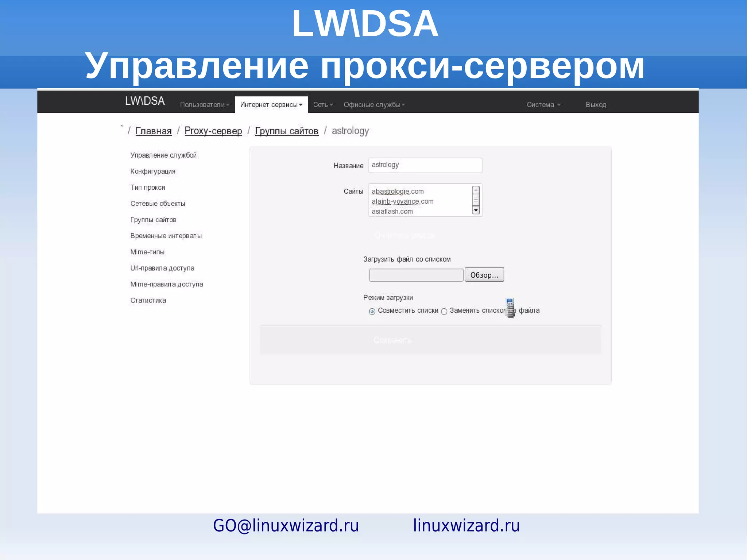Open Конфигурация sidebar item
The width and height of the screenshot is (747, 560).
pyautogui.click(x=153, y=171)
